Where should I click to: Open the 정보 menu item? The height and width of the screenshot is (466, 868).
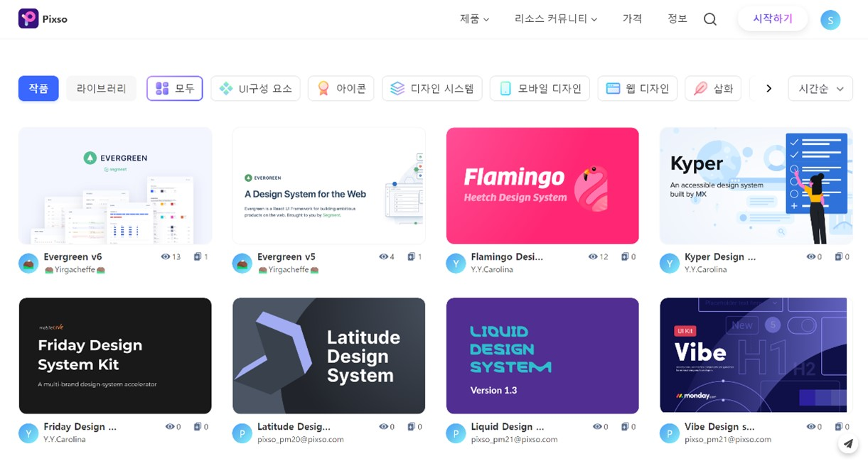[677, 18]
